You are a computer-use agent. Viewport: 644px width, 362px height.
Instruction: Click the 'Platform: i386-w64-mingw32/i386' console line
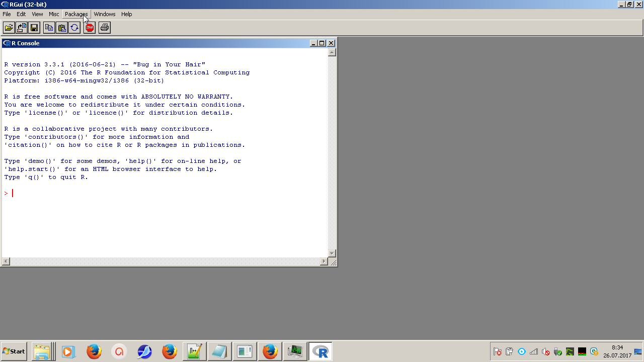pyautogui.click(x=84, y=80)
